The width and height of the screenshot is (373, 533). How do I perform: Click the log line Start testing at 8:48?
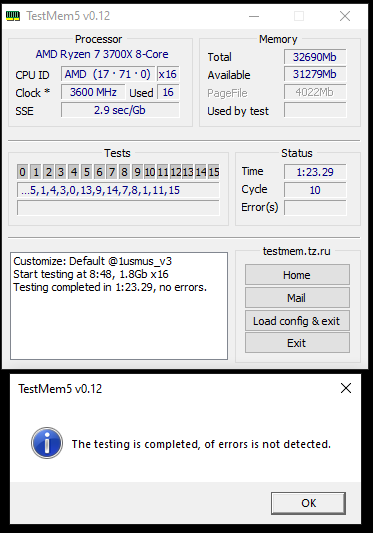[91, 274]
